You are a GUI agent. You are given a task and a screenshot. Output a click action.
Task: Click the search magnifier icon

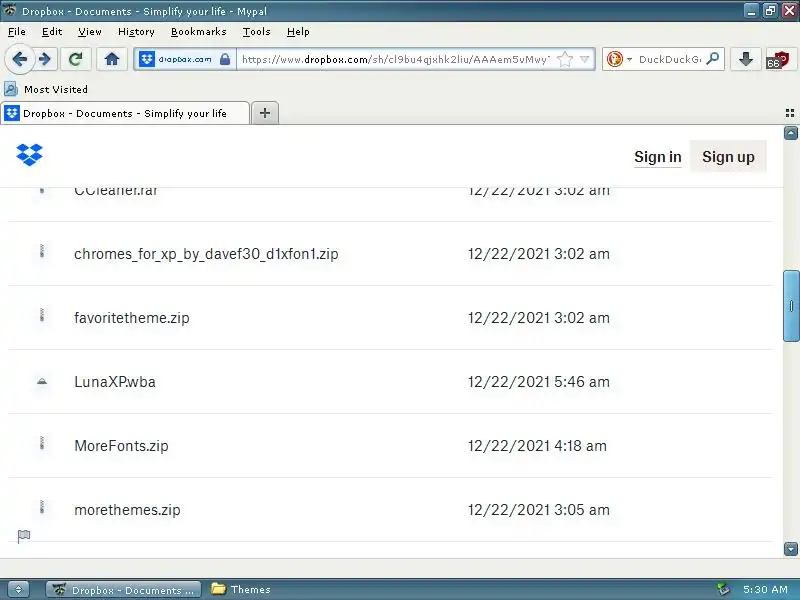[713, 59]
